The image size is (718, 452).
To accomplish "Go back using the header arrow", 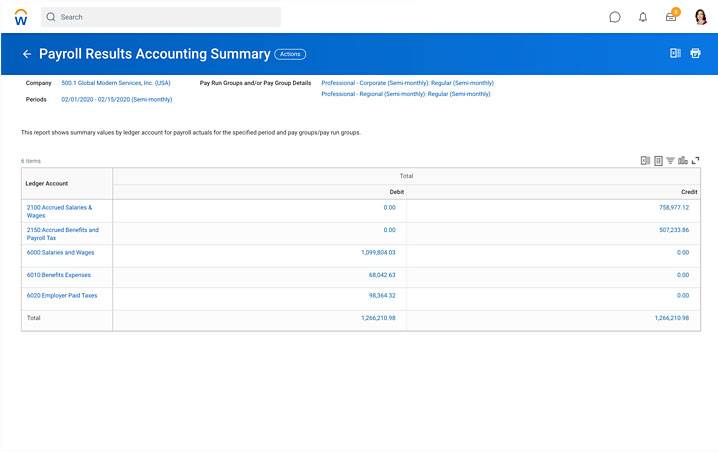I will coord(27,54).
